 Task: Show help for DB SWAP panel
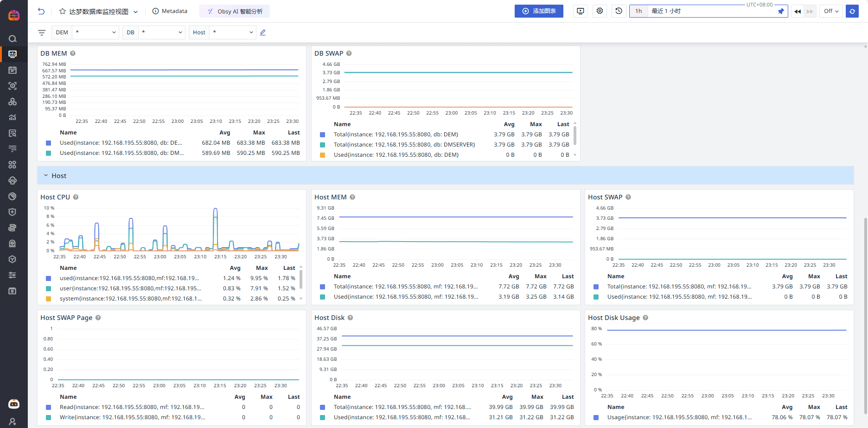[349, 53]
